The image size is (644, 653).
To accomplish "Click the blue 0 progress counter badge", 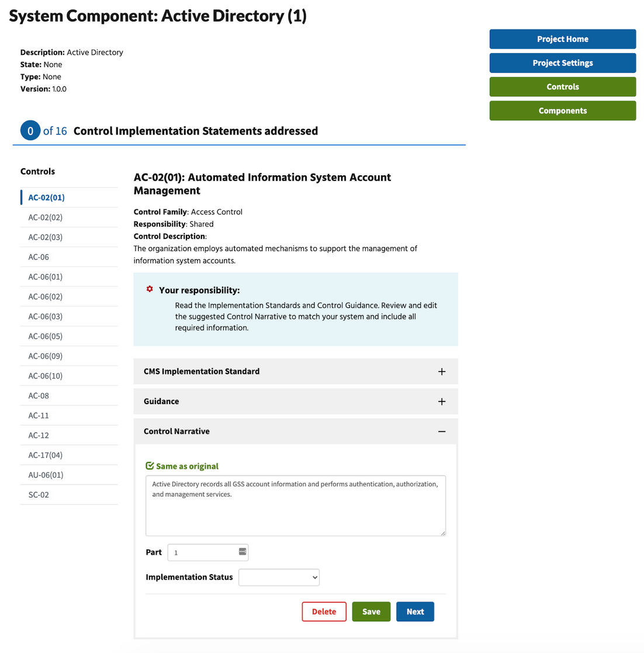I will (30, 131).
